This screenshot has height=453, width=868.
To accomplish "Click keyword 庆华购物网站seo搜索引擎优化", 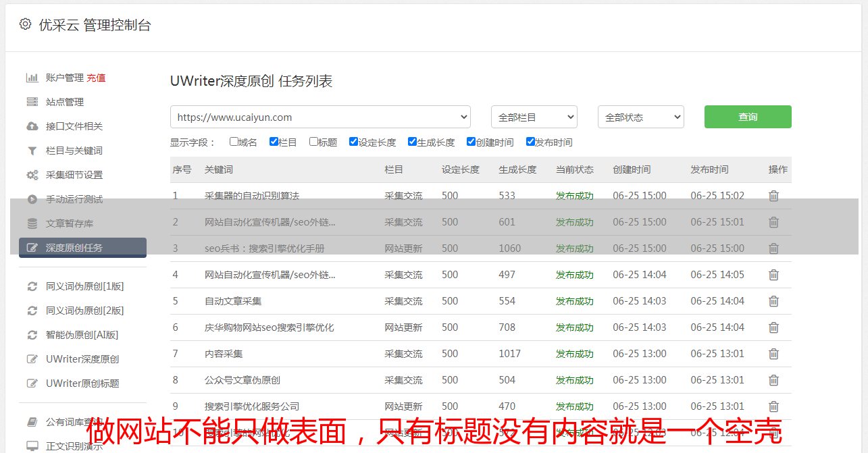I will pyautogui.click(x=270, y=327).
